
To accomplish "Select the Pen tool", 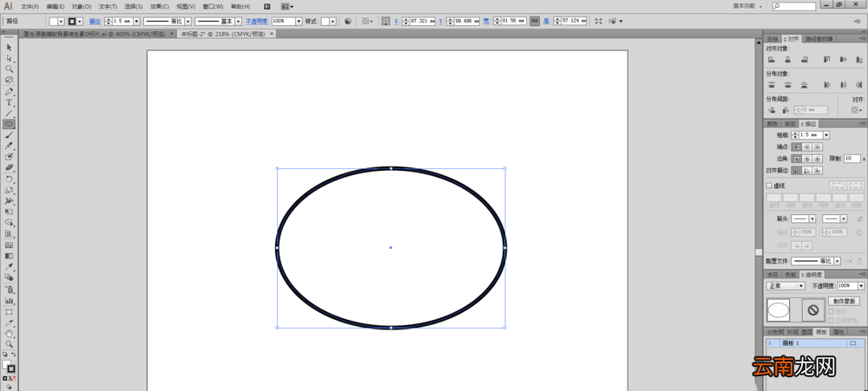I will [9, 92].
